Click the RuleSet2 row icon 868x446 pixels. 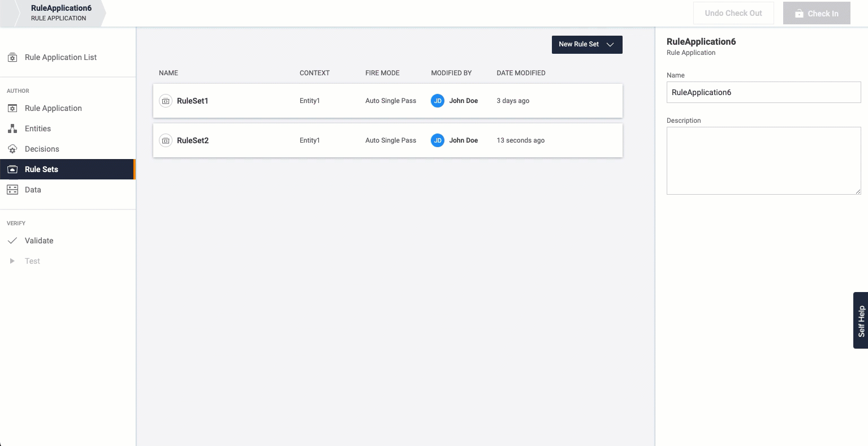[x=166, y=140]
